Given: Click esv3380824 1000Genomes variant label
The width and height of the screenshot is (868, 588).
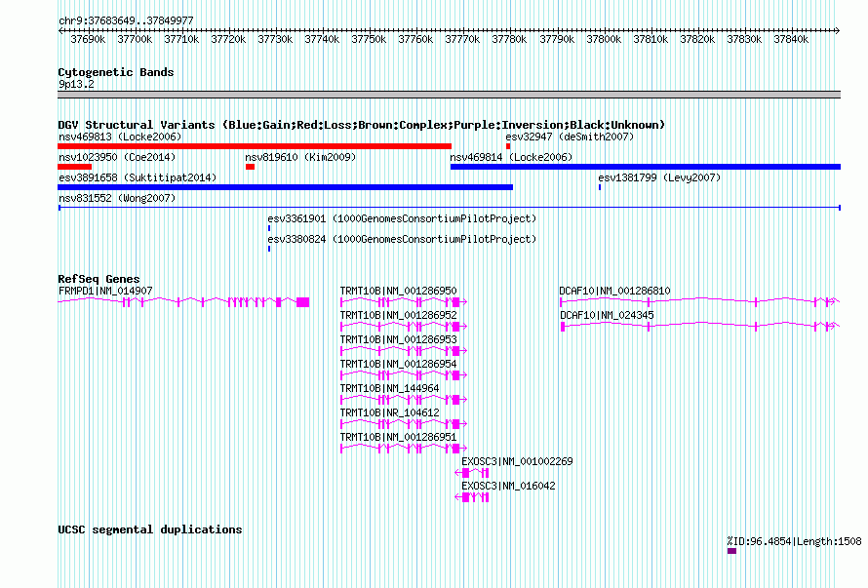Looking at the screenshot, I should coord(402,239).
